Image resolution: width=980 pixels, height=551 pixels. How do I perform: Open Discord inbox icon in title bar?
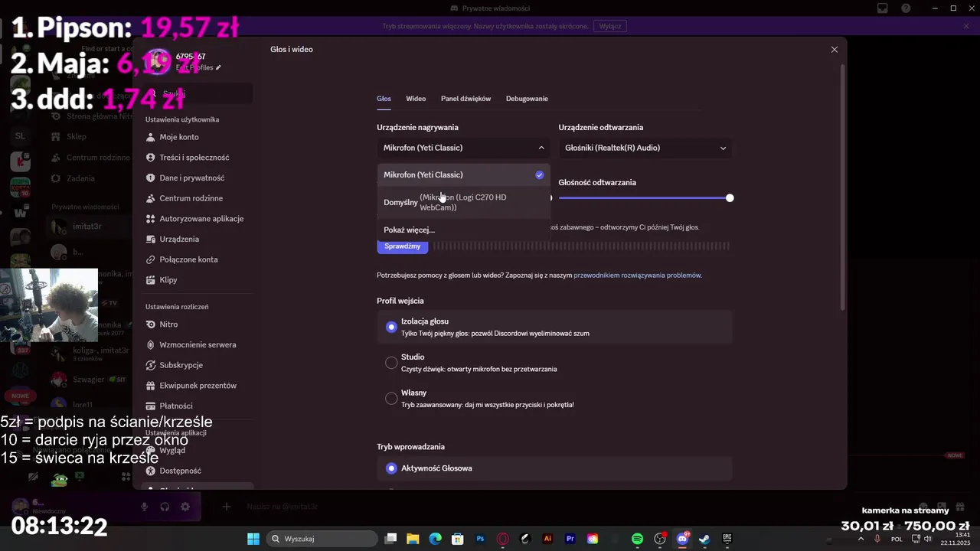883,8
